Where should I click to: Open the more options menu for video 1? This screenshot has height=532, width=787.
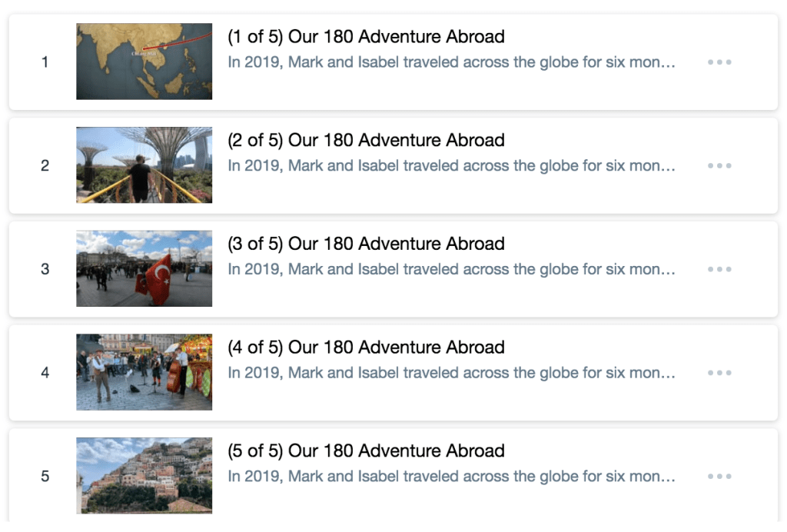pyautogui.click(x=719, y=62)
